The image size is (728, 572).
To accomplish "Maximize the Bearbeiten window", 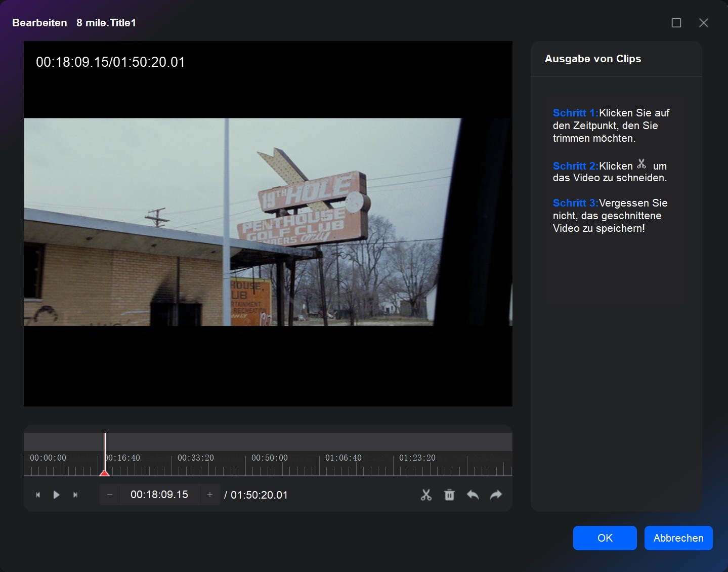I will 676,23.
